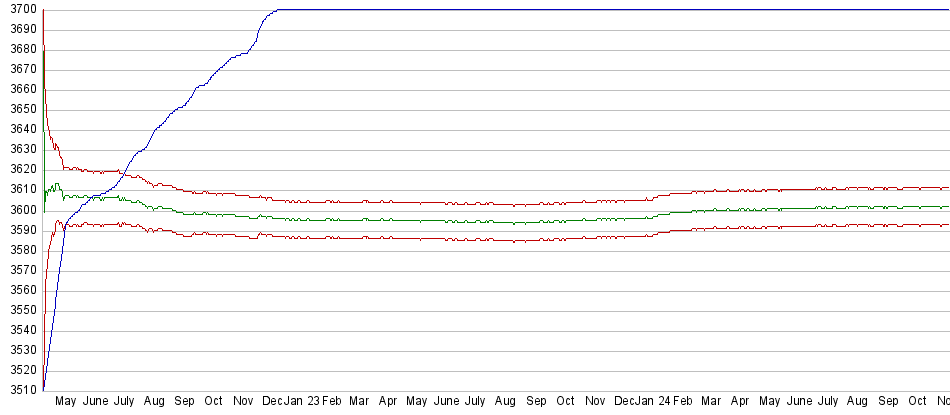Select the 3510 value on the y-axis

[x=19, y=389]
